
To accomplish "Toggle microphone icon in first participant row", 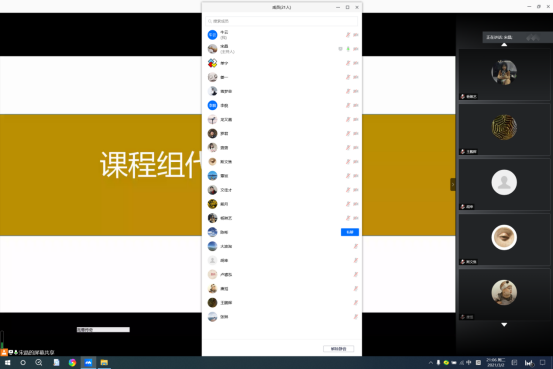I will coord(348,35).
